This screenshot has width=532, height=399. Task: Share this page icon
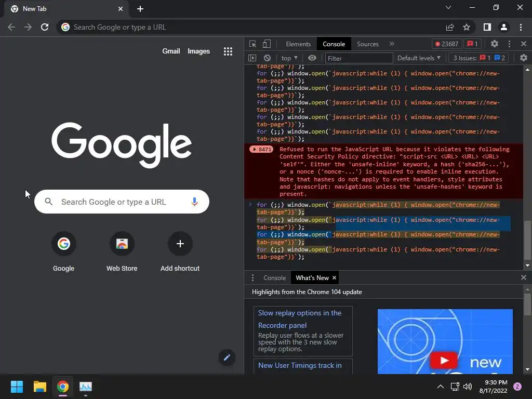pos(450,27)
